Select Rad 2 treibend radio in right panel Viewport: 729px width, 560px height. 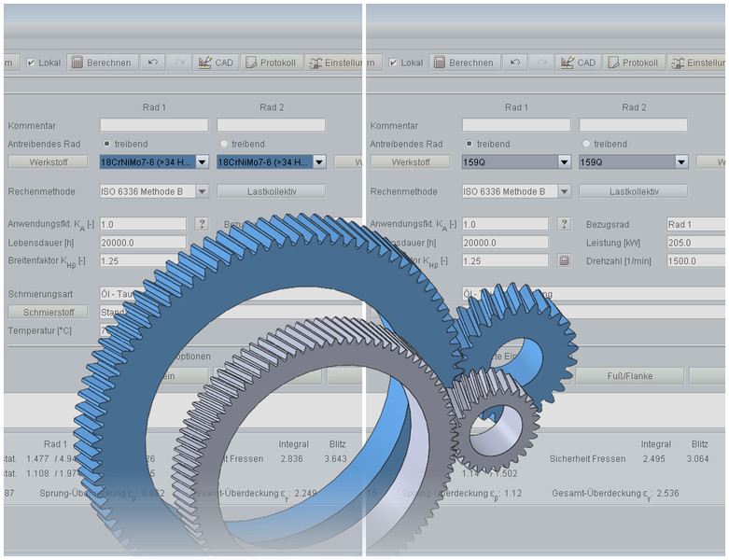click(x=585, y=144)
